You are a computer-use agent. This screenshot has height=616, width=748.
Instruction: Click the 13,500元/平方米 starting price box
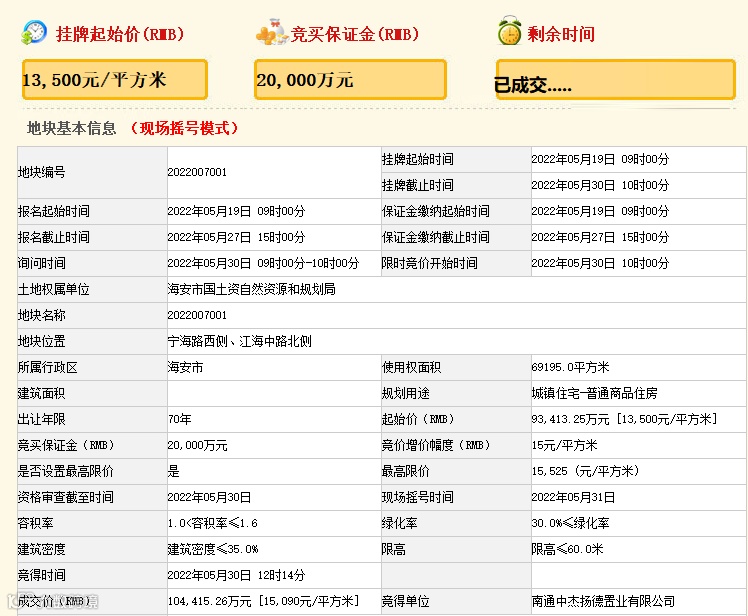(115, 80)
